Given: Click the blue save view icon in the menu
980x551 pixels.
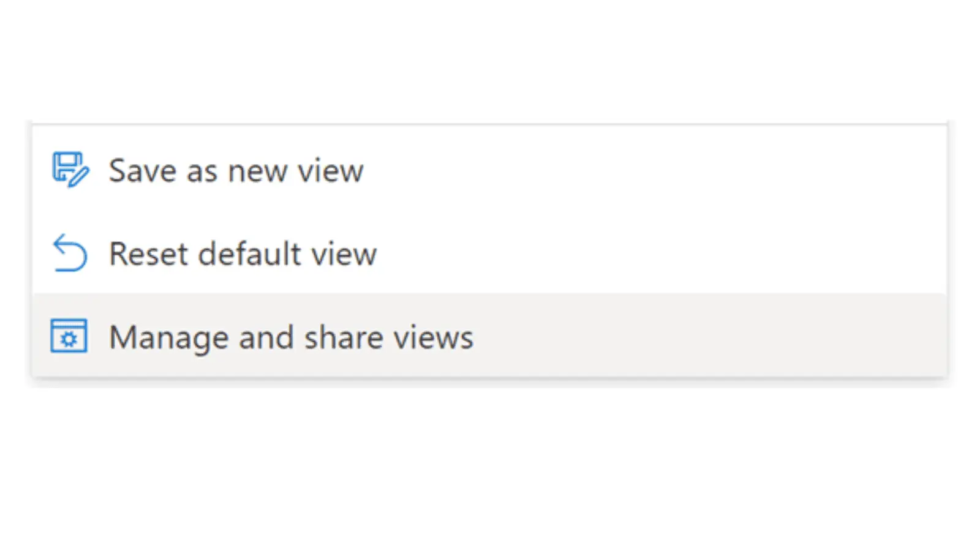Looking at the screenshot, I should tap(70, 170).
